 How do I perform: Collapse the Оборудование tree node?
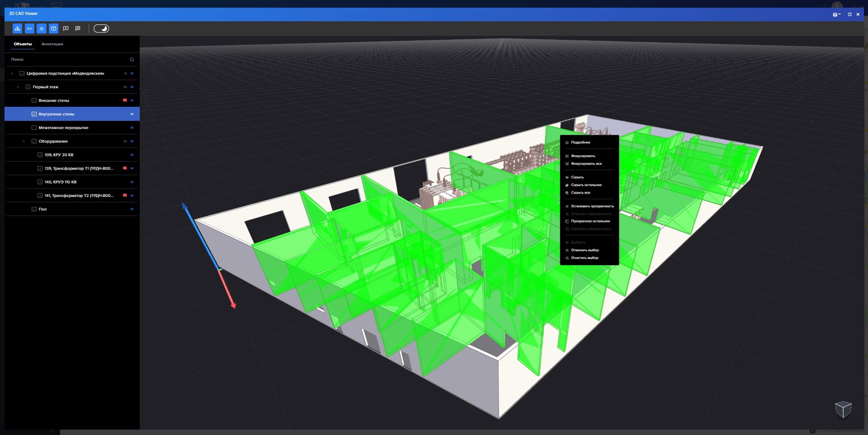point(24,142)
